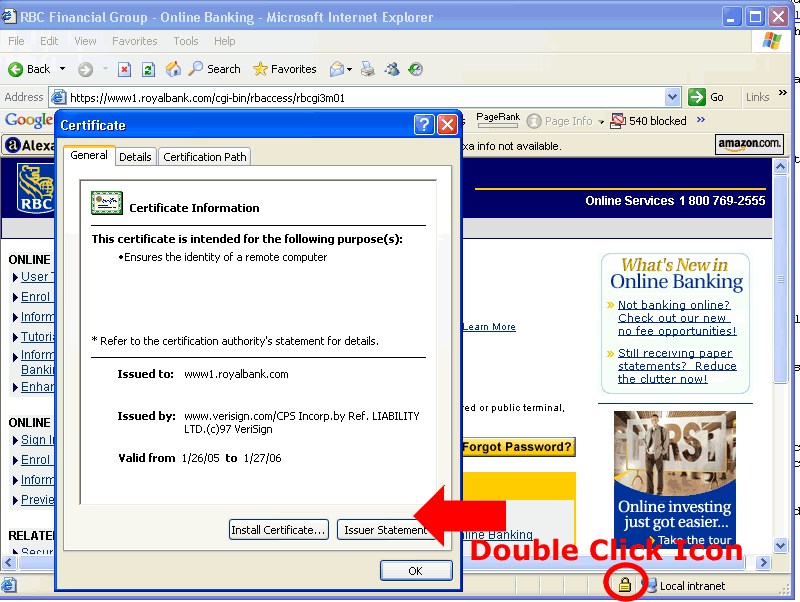Click the Mail envelope icon
Viewport: 800px width, 602px height.
pos(337,69)
